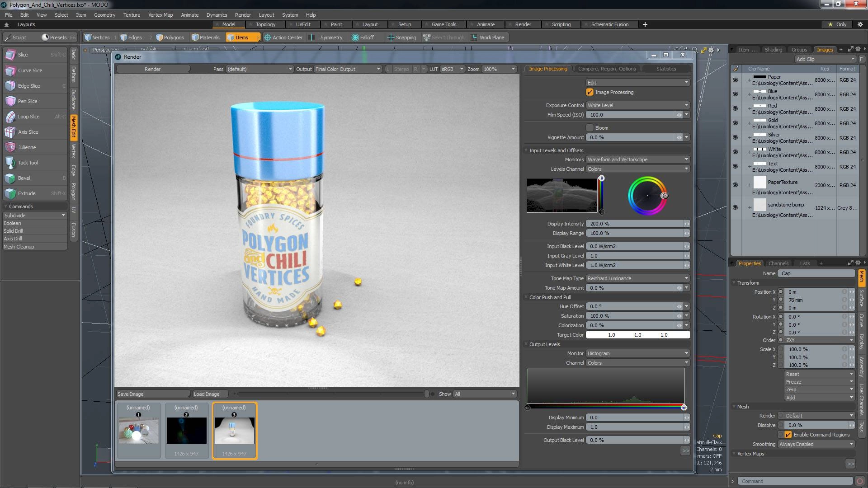Viewport: 868px width, 488px height.
Task: Select the Pen Slice tool
Action: pos(35,101)
